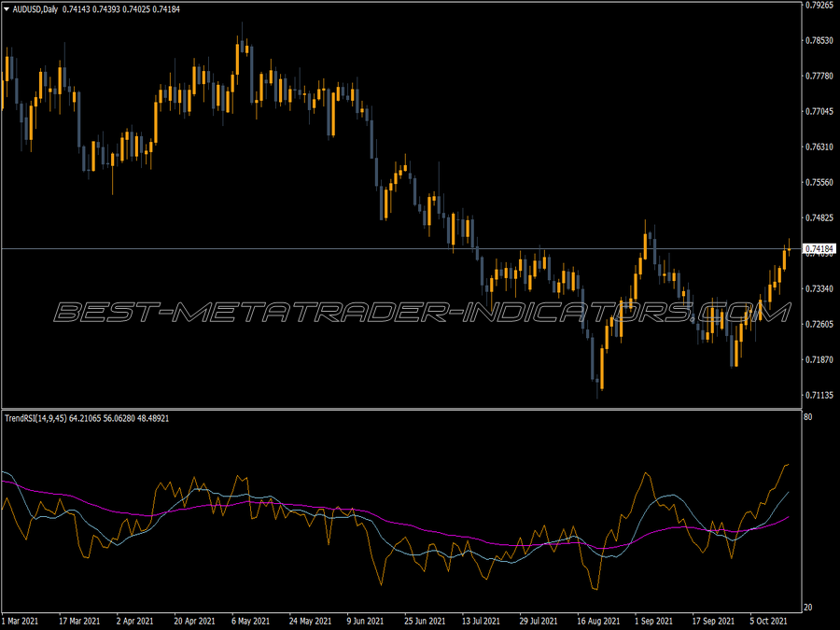Click the 6 May 2021 date label
This screenshot has height=630, width=840.
251,622
